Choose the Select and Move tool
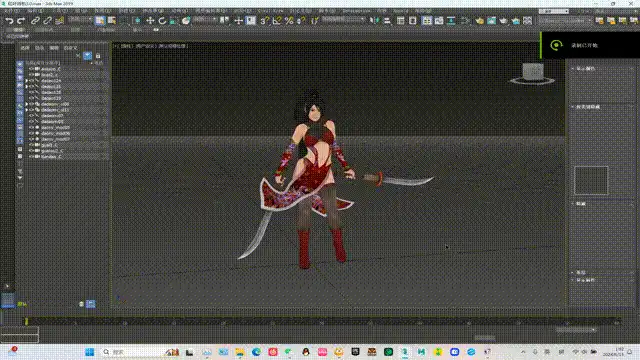640x360 pixels. point(150,20)
